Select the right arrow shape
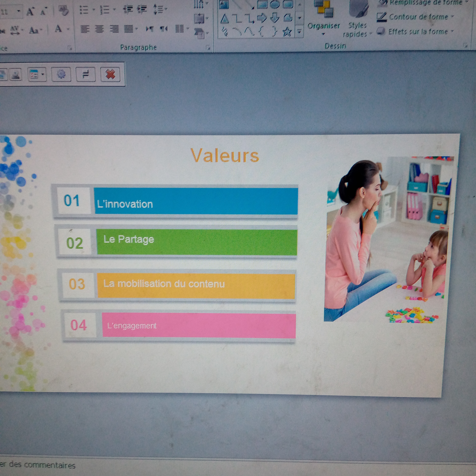 tap(262, 18)
